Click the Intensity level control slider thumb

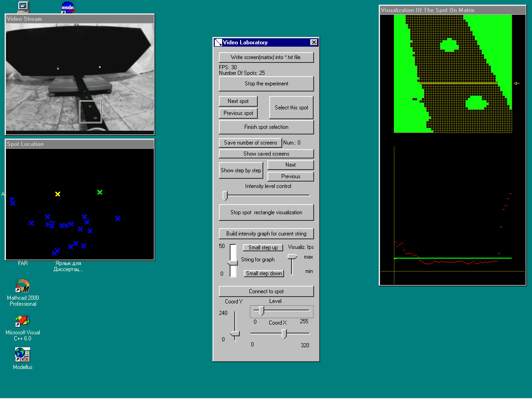click(x=225, y=196)
